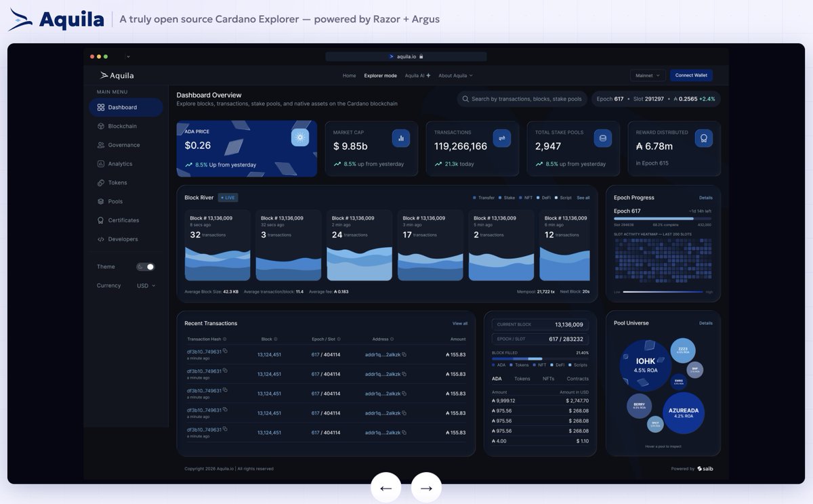The height and width of the screenshot is (504, 813).
Task: Select the IOHK pool bubble
Action: (x=644, y=366)
